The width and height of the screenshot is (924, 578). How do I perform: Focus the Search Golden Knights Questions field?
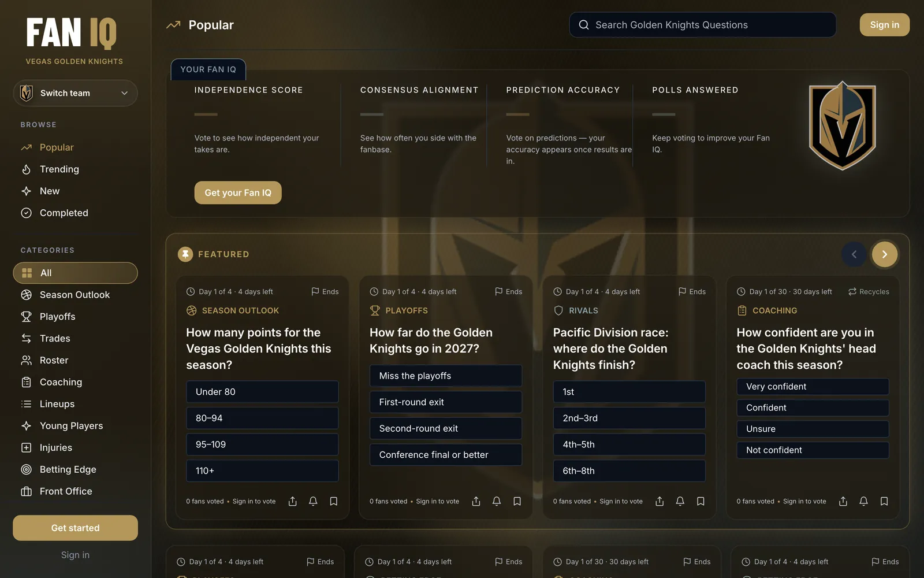(x=702, y=25)
